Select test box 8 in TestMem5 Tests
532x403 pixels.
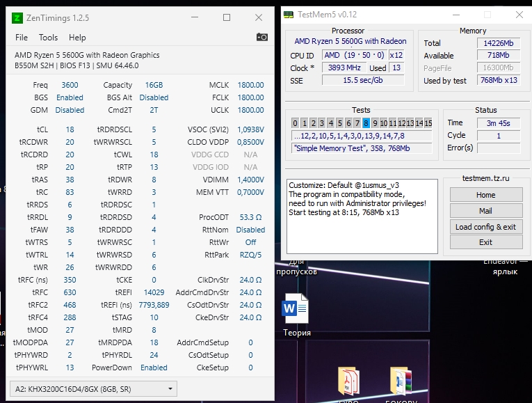tap(366, 123)
